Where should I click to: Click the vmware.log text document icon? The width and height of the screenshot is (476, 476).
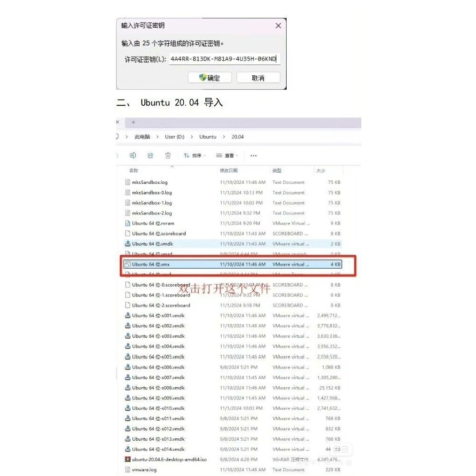[x=128, y=469]
